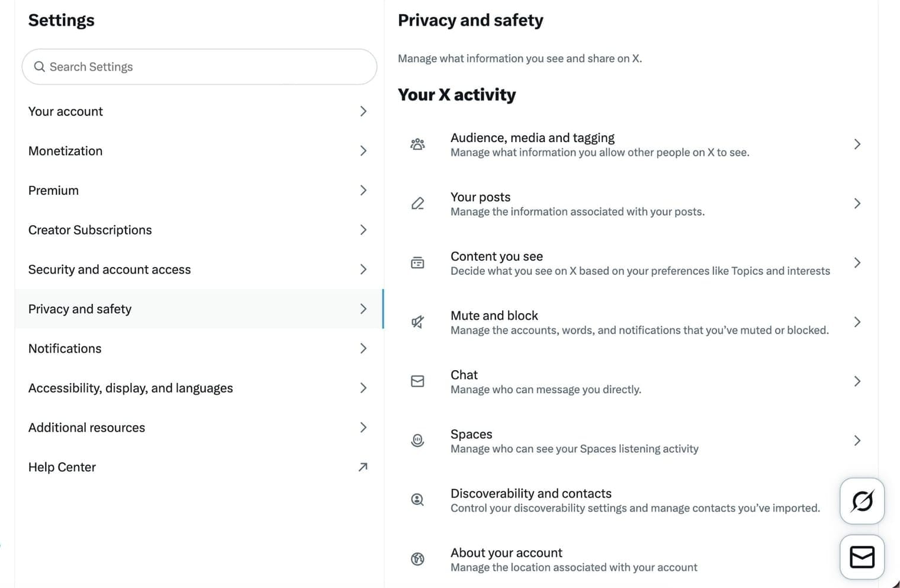
Task: Open Mute and block via its right chevron
Action: (x=857, y=322)
